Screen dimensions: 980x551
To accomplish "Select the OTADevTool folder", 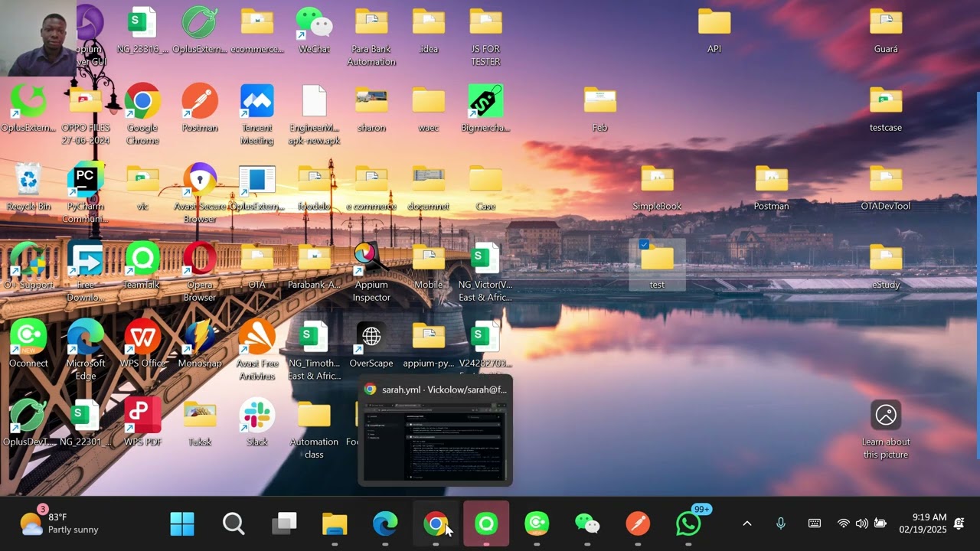I will coord(886,186).
